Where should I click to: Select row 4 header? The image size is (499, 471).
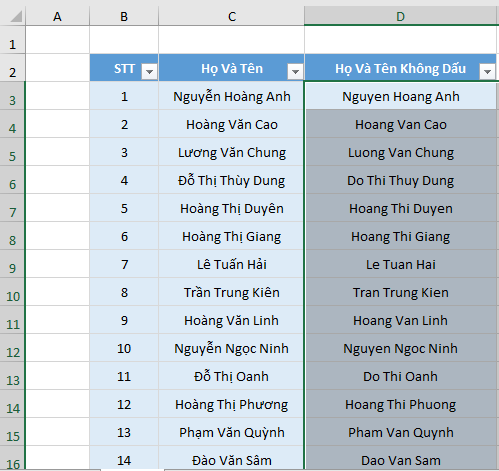point(12,124)
